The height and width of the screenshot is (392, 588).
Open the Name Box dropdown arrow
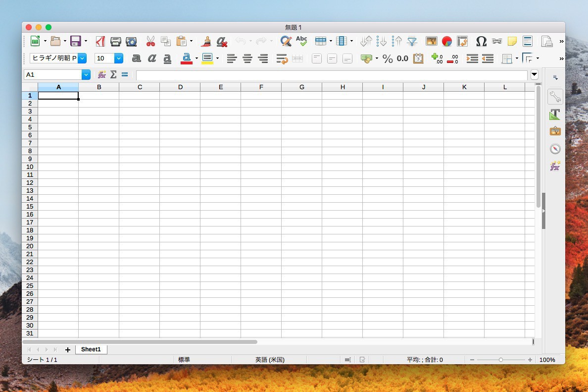(86, 75)
